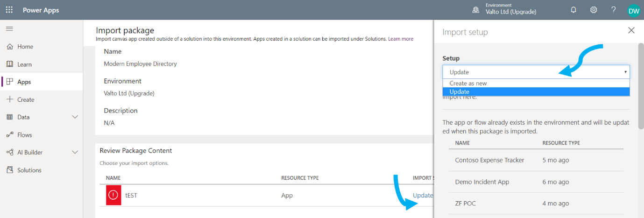644x218 pixels.
Task: Open the help question mark
Action: point(614,10)
